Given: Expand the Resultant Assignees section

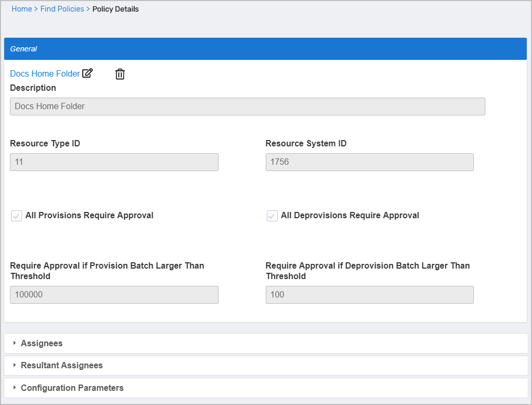Looking at the screenshot, I should pyautogui.click(x=61, y=365).
